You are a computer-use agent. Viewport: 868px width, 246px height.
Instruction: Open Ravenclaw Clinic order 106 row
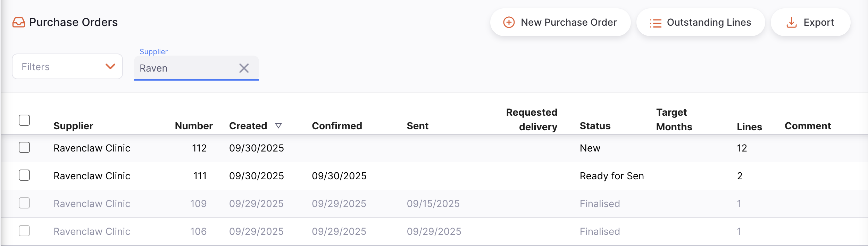[x=92, y=231]
